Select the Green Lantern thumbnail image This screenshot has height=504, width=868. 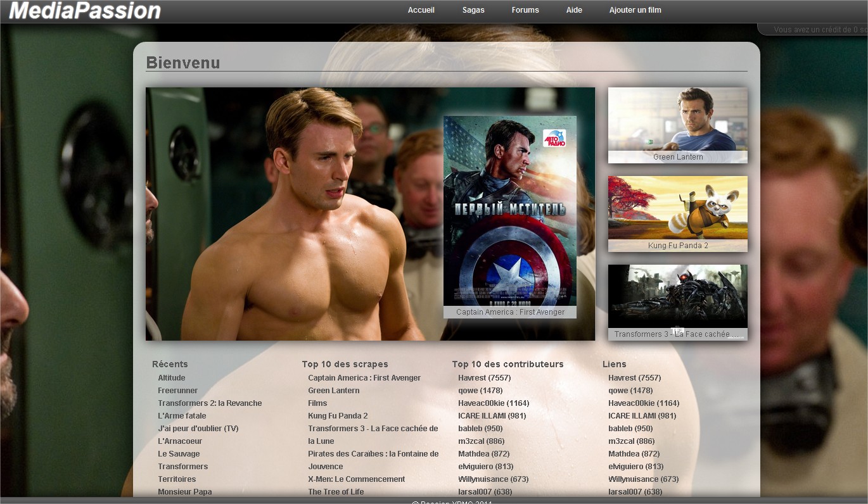(678, 125)
